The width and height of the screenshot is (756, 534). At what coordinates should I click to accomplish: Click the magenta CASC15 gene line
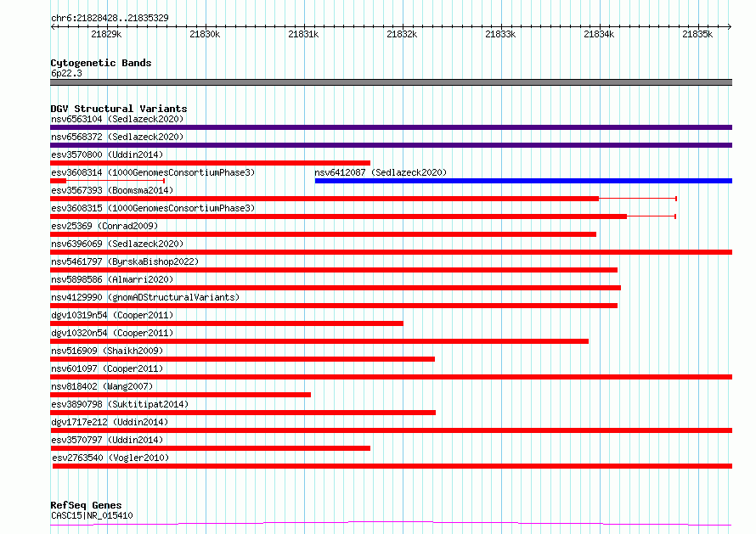(391, 524)
